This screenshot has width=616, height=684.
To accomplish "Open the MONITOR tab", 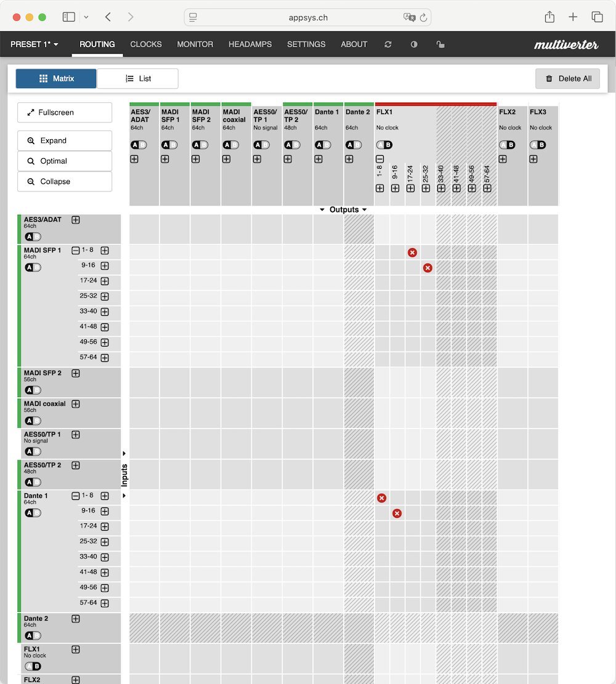I will (x=195, y=44).
